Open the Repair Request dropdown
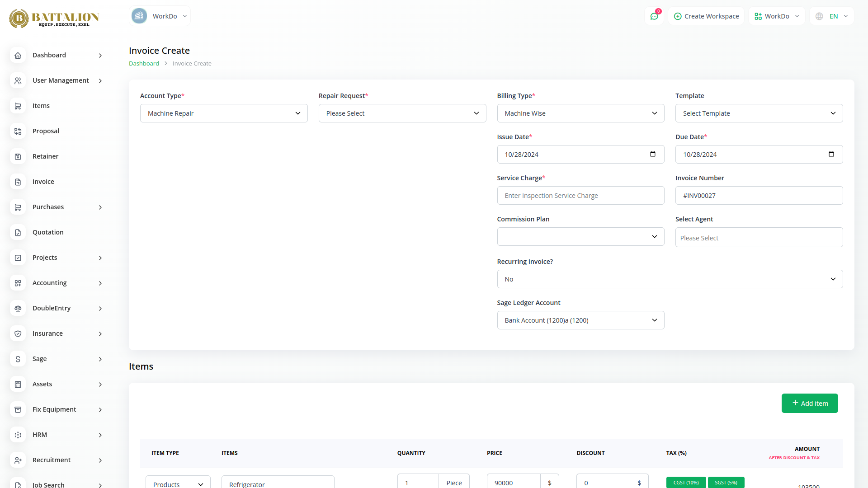The image size is (868, 488). coord(402,113)
